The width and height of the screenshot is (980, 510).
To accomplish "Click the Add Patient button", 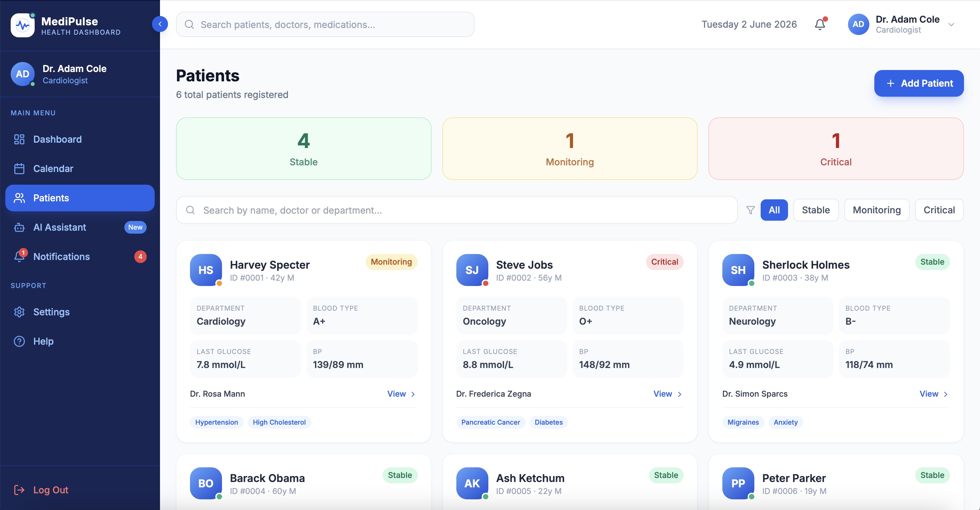I will [x=919, y=83].
